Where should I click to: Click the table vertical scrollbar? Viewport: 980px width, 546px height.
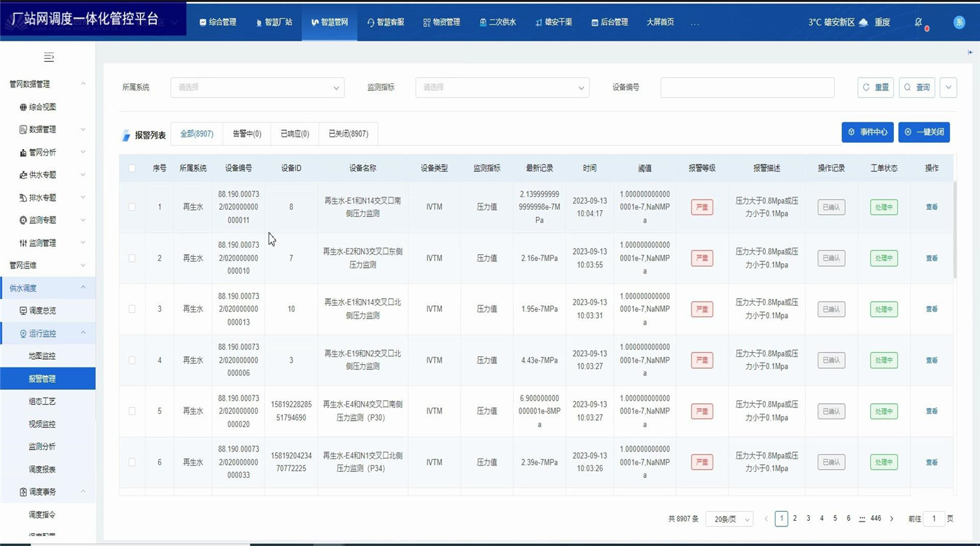pyautogui.click(x=955, y=231)
